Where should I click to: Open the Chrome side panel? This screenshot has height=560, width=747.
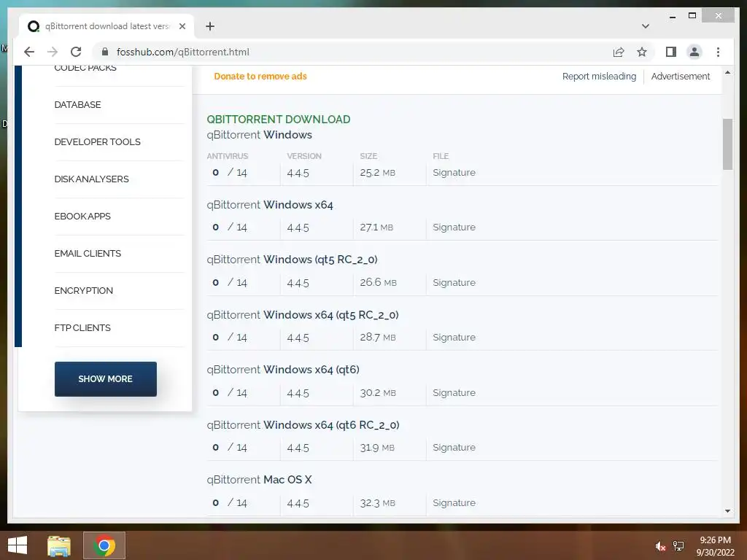pos(671,52)
